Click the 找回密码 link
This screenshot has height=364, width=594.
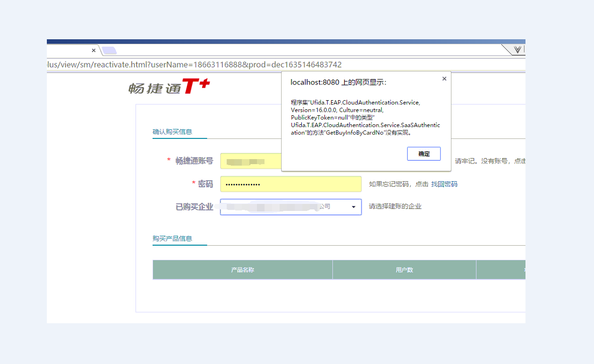pos(444,184)
